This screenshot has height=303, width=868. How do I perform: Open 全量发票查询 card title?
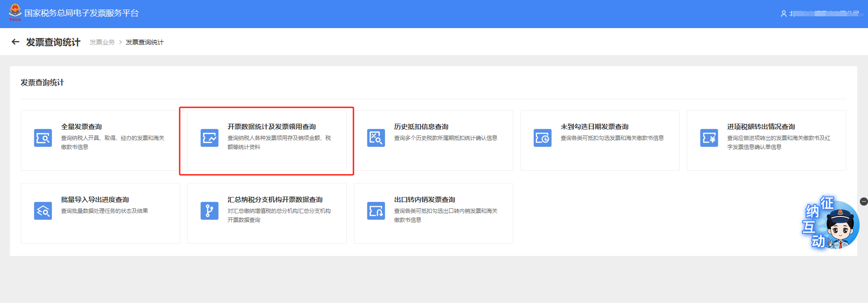(81, 127)
